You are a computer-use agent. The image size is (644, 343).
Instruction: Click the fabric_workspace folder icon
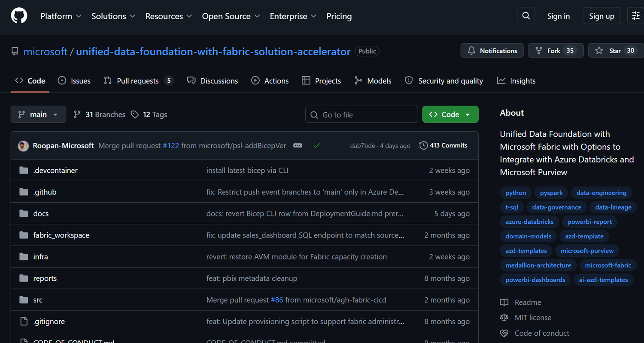pyautogui.click(x=24, y=235)
